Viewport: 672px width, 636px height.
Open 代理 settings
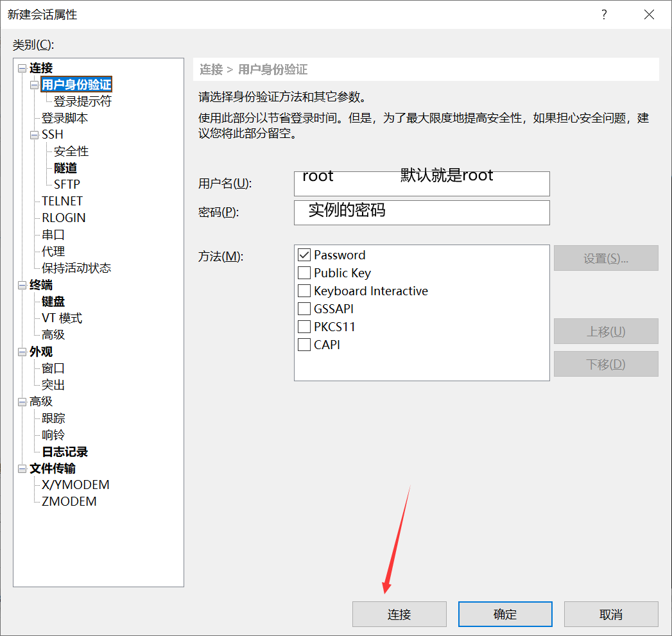pos(53,252)
